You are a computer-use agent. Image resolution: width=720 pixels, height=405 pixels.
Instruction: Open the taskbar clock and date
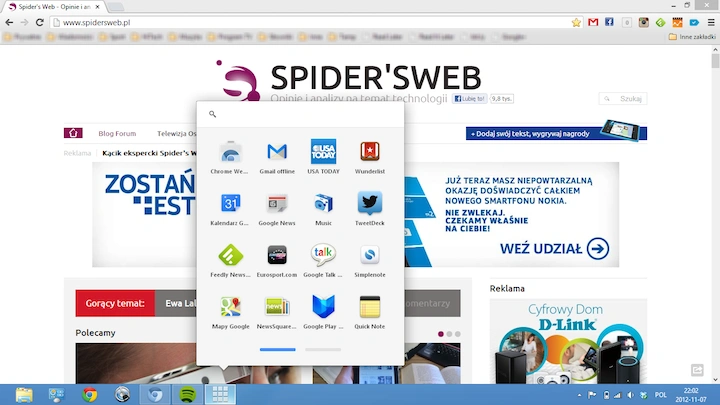tap(691, 395)
